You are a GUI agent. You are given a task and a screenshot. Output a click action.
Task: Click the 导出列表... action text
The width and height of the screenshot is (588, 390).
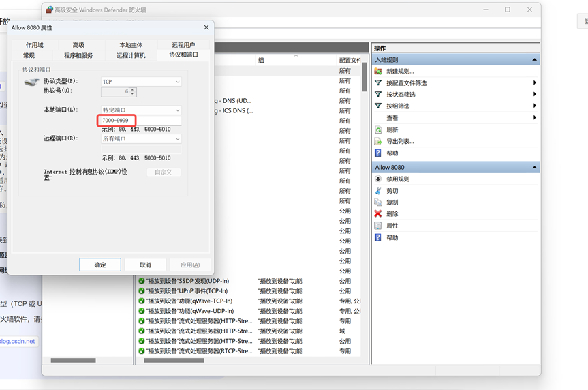pyautogui.click(x=400, y=142)
